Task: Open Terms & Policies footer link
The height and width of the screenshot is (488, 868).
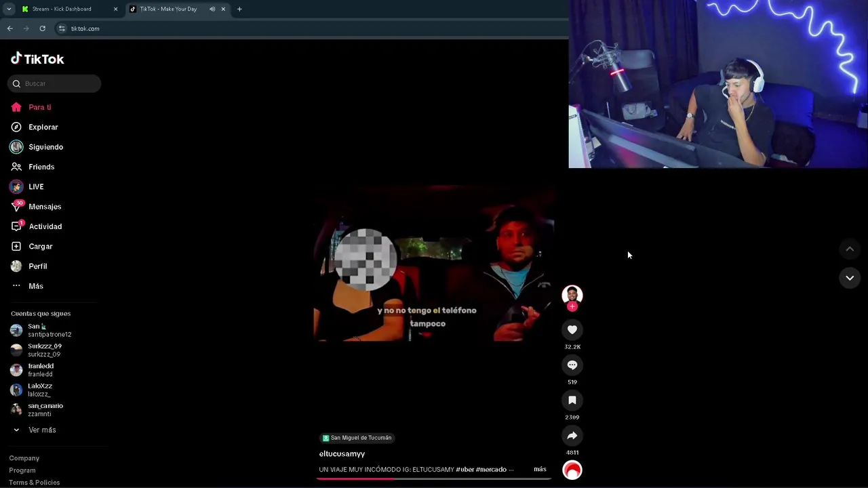Action: point(35,483)
